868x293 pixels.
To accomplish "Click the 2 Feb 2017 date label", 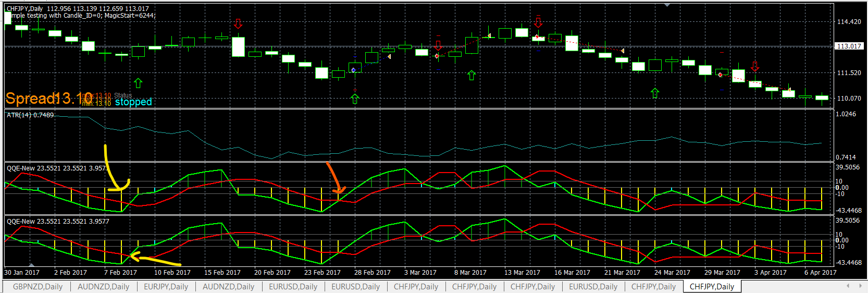I will (70, 272).
